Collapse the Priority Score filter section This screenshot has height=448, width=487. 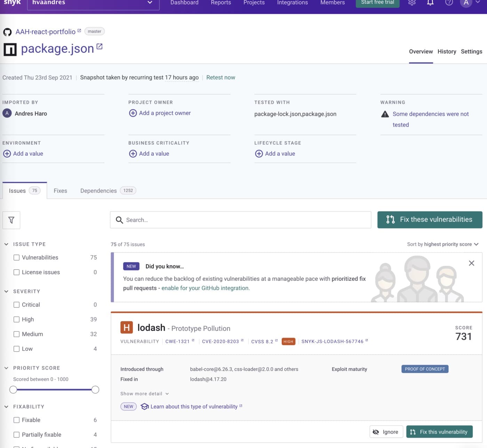coord(6,368)
